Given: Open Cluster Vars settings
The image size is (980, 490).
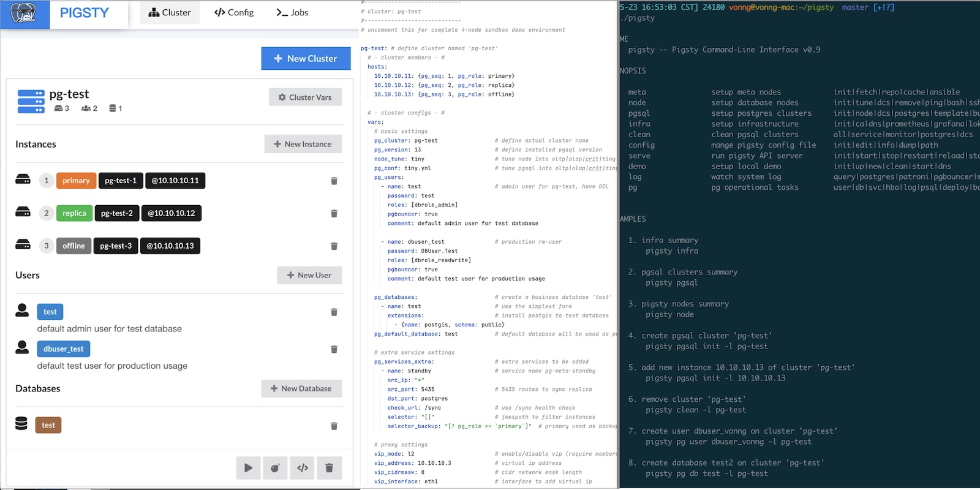Looking at the screenshot, I should coord(305,97).
